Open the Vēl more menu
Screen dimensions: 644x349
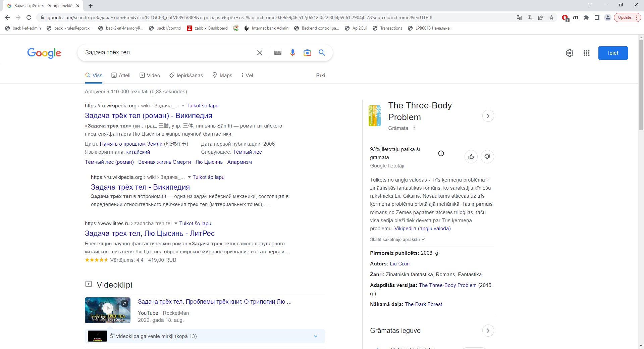click(x=247, y=76)
